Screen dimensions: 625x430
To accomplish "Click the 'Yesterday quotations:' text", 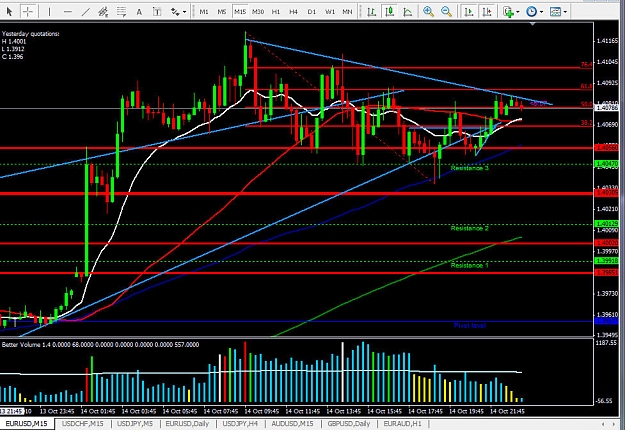I will 30,34.
